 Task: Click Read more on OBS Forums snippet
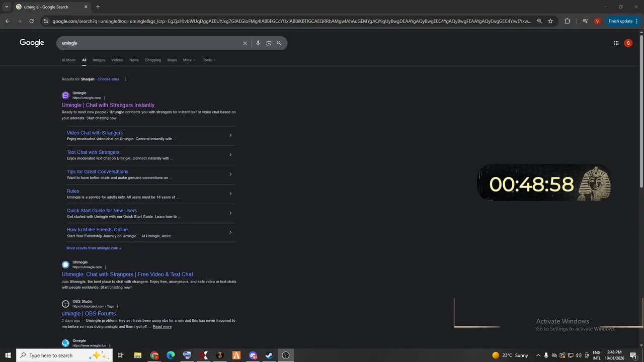point(162,327)
